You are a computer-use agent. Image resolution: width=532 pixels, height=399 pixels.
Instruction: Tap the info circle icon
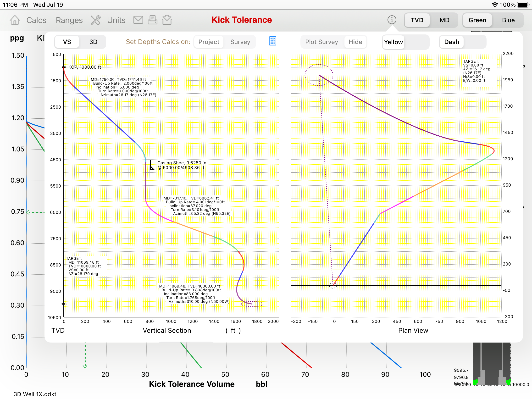click(x=392, y=20)
